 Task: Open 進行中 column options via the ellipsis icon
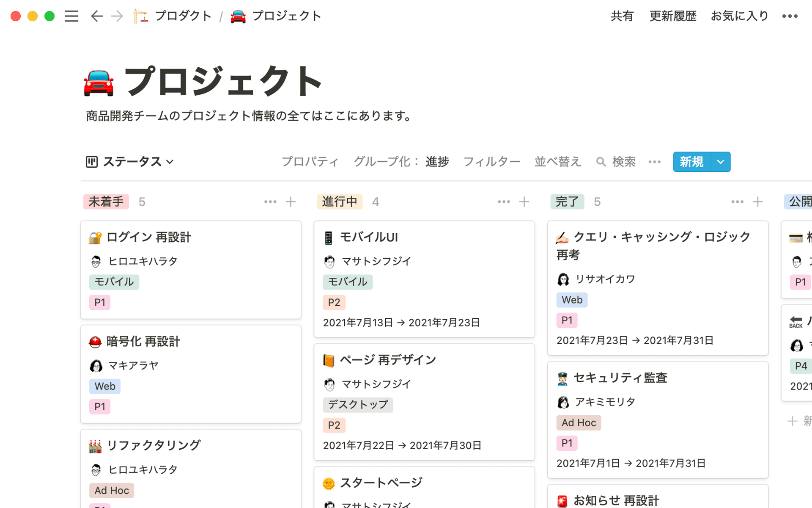503,202
